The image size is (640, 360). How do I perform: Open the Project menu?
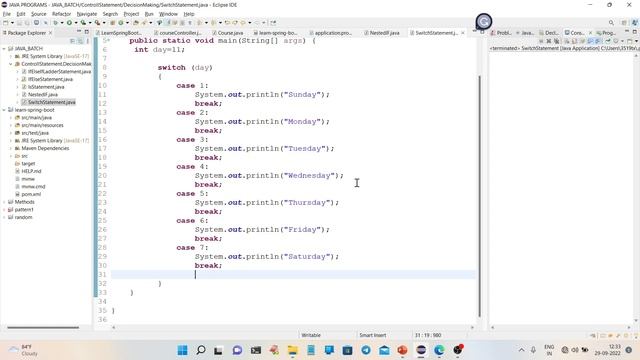pyautogui.click(x=131, y=14)
